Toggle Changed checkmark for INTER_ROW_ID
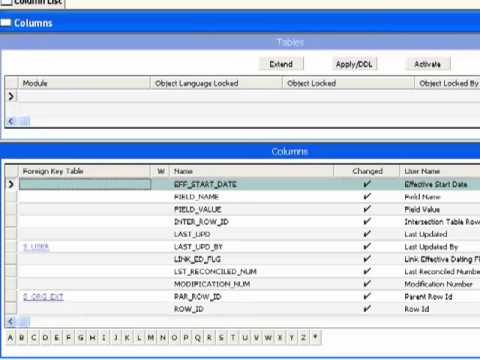 367,222
